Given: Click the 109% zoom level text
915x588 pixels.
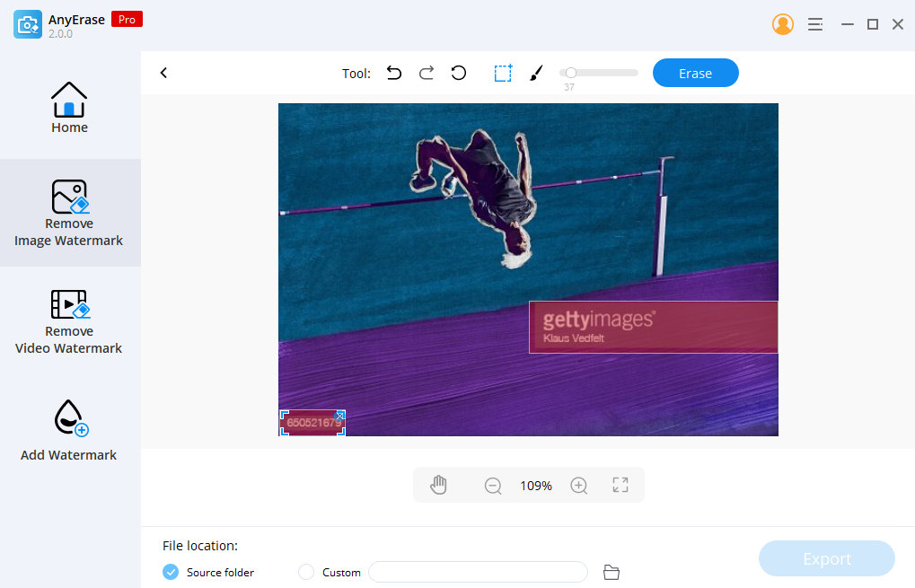Looking at the screenshot, I should point(536,486).
